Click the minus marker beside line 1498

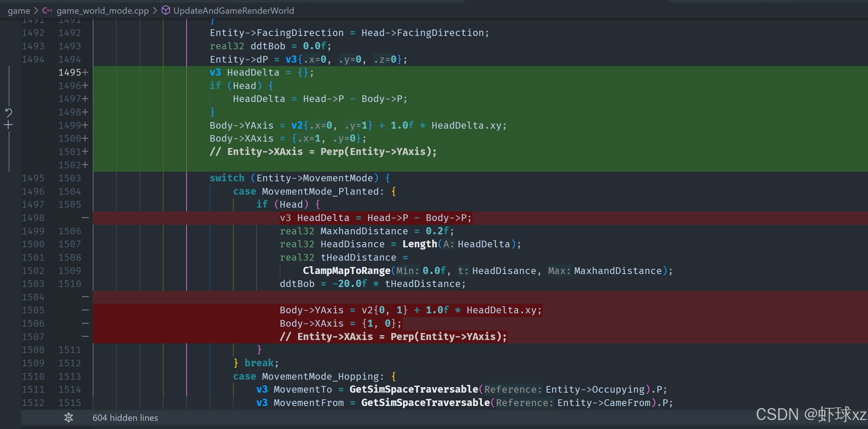pyautogui.click(x=85, y=218)
